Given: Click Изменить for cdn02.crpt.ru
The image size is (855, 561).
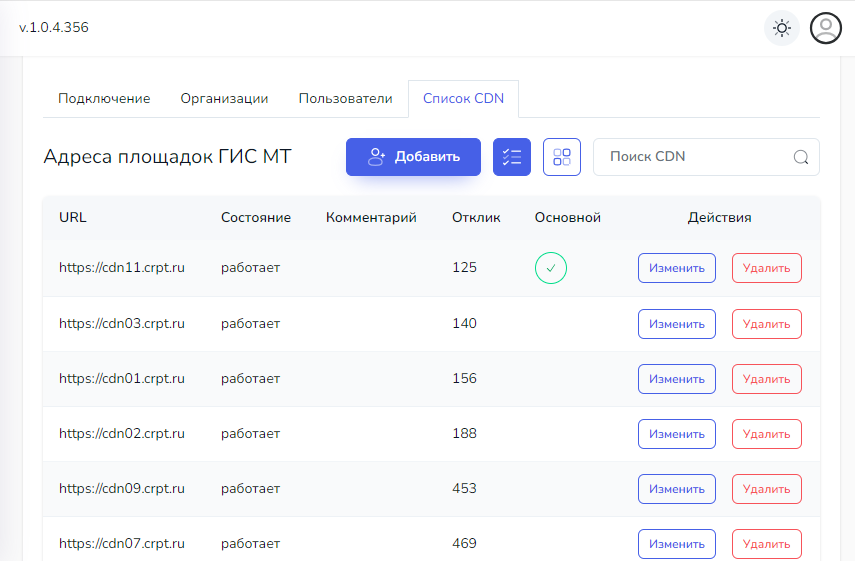Looking at the screenshot, I should point(677,434).
